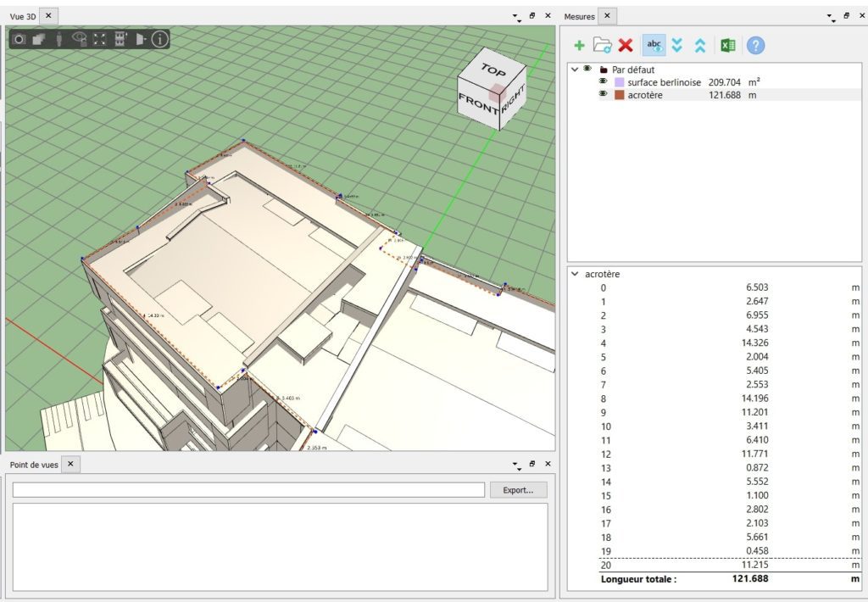
Task: Activate the person walk-mode icon
Action: (58, 39)
